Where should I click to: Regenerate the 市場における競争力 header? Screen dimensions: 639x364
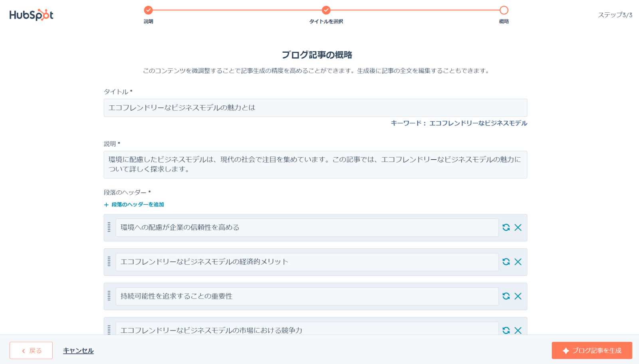coord(506,330)
